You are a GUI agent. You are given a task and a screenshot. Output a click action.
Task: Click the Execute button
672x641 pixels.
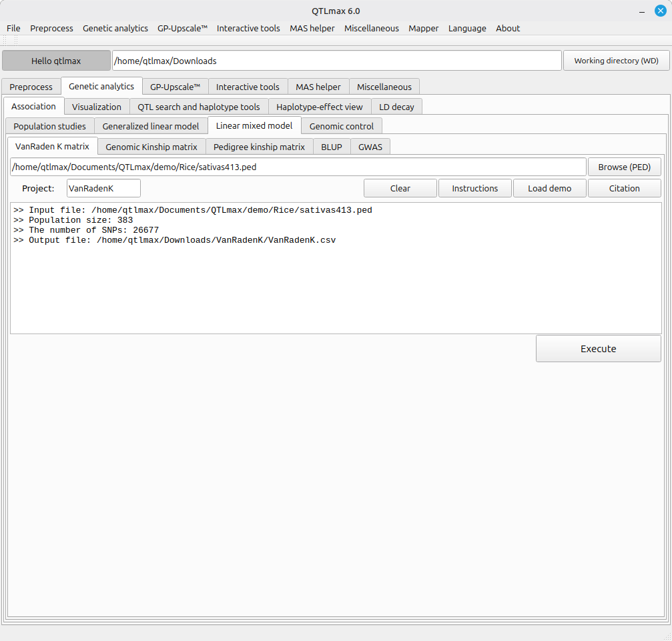pyautogui.click(x=598, y=349)
